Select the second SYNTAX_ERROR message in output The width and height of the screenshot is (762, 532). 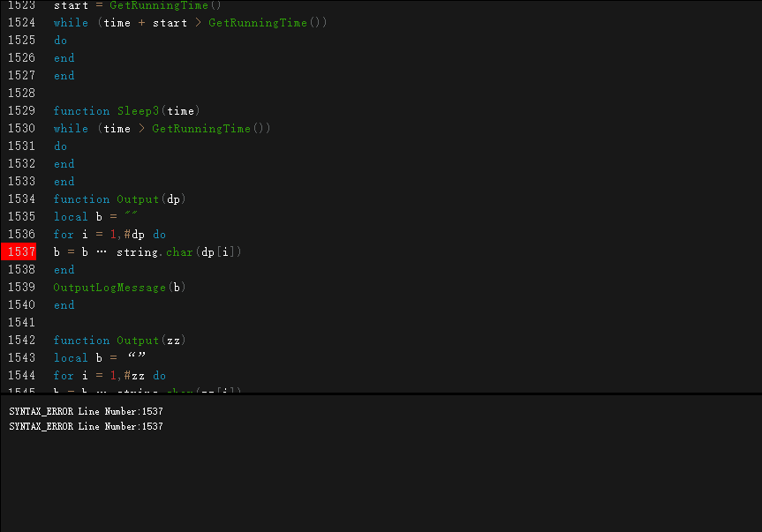(86, 427)
